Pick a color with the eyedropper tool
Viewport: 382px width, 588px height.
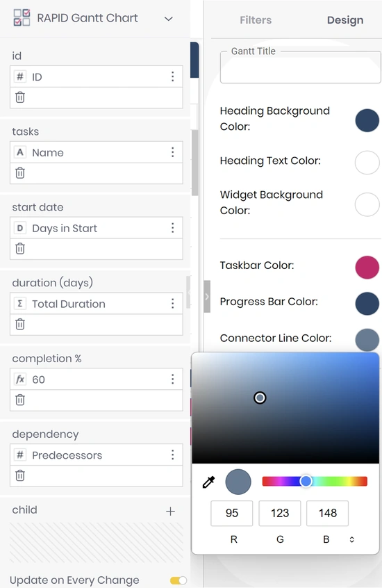tap(208, 482)
